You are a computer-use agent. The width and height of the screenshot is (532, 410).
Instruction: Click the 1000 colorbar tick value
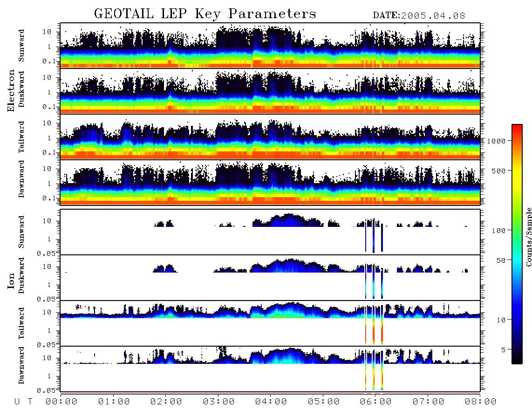(496, 141)
